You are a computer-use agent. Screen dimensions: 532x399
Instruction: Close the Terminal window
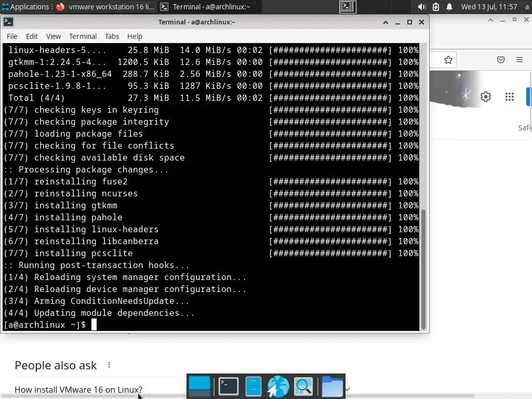pos(421,22)
